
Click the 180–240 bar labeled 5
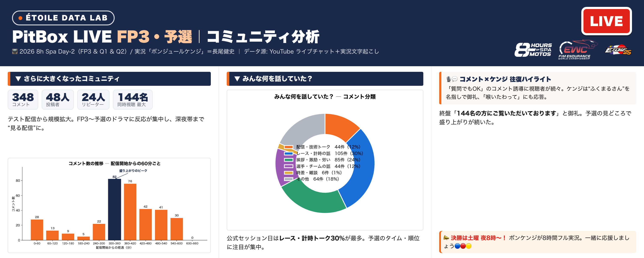[84, 238]
